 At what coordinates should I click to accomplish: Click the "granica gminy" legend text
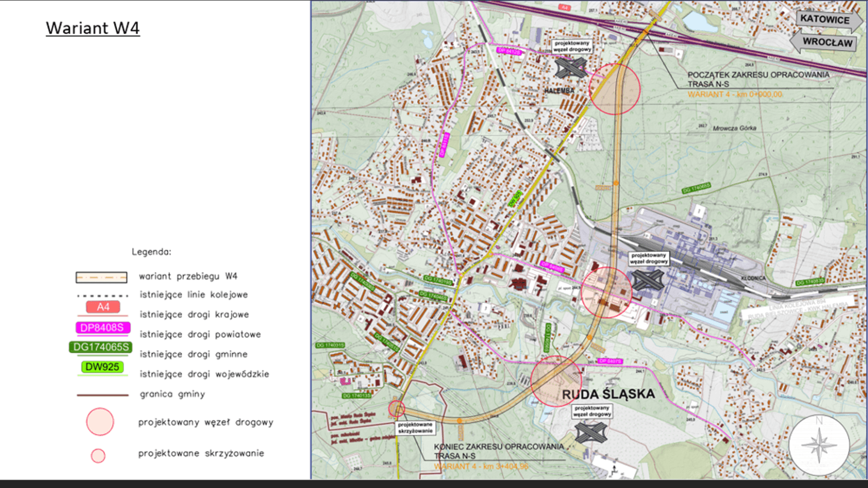172,395
